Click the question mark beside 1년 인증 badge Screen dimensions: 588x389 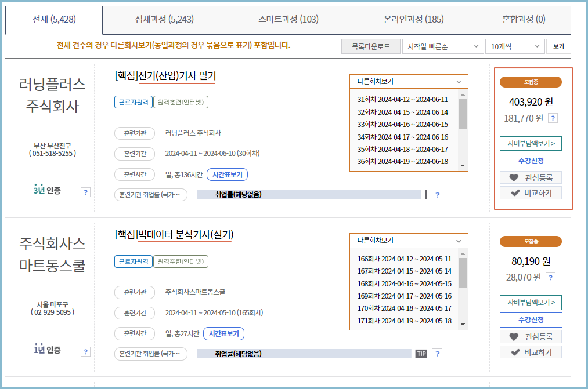pos(85,351)
